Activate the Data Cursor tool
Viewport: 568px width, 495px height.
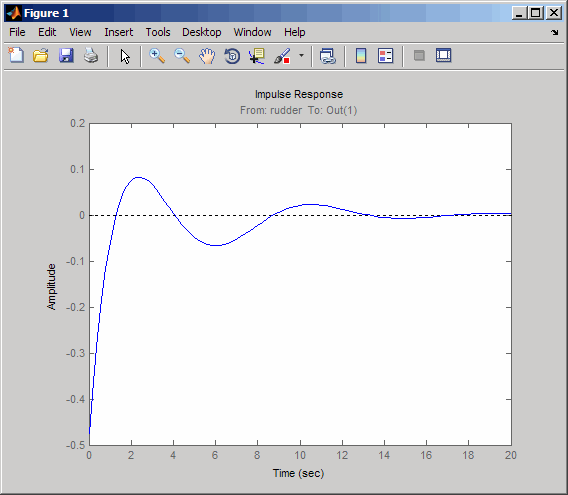click(x=257, y=56)
